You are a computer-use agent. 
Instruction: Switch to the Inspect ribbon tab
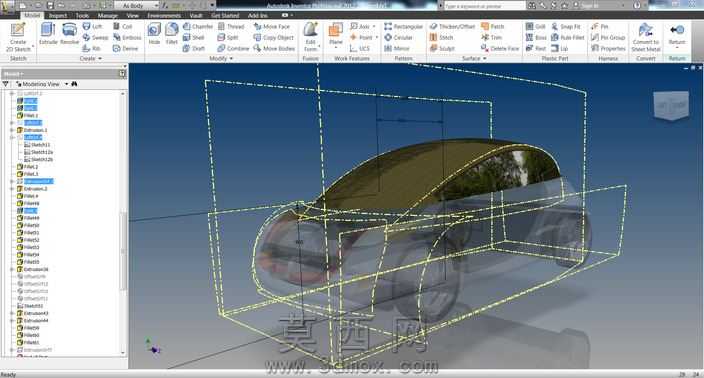click(x=57, y=16)
